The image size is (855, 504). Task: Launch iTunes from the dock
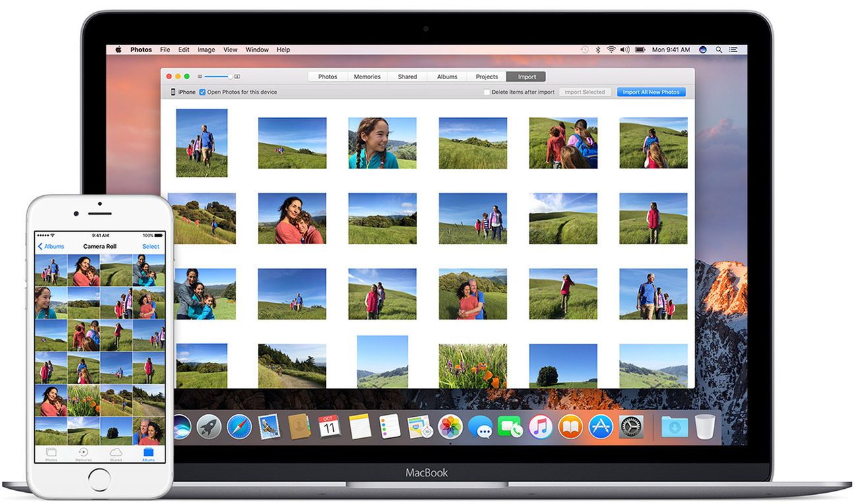[540, 427]
